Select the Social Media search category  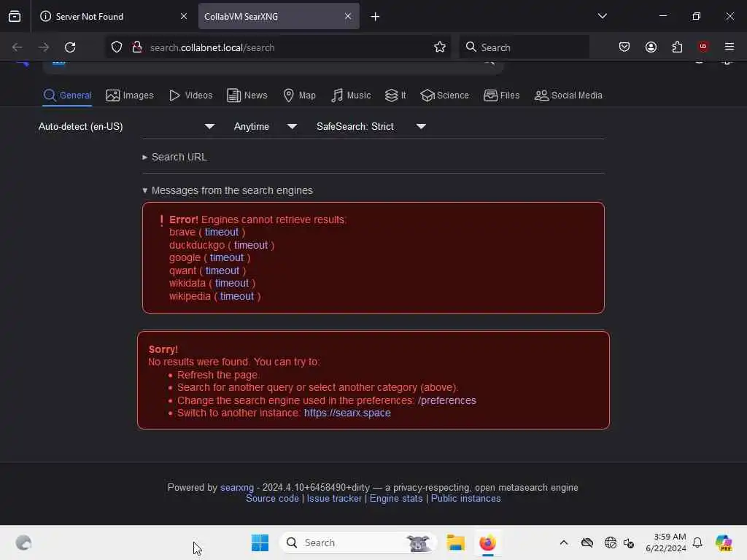click(x=568, y=96)
